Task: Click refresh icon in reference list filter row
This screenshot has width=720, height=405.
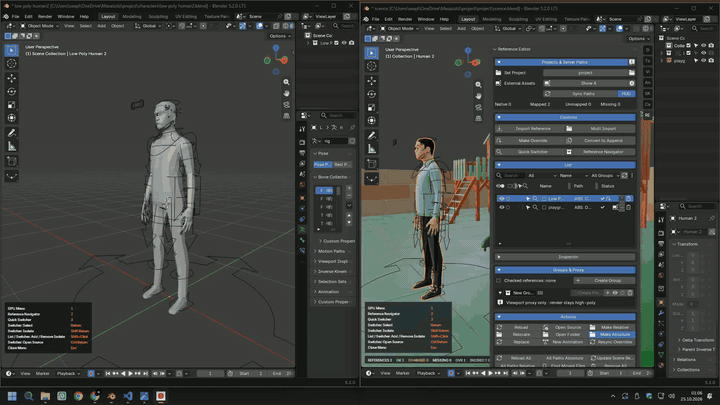Action: [x=624, y=175]
